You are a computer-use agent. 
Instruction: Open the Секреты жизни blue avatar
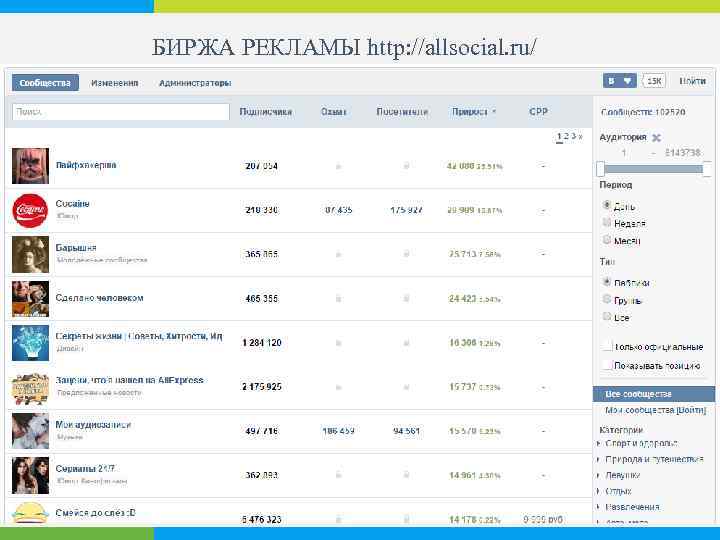30,343
